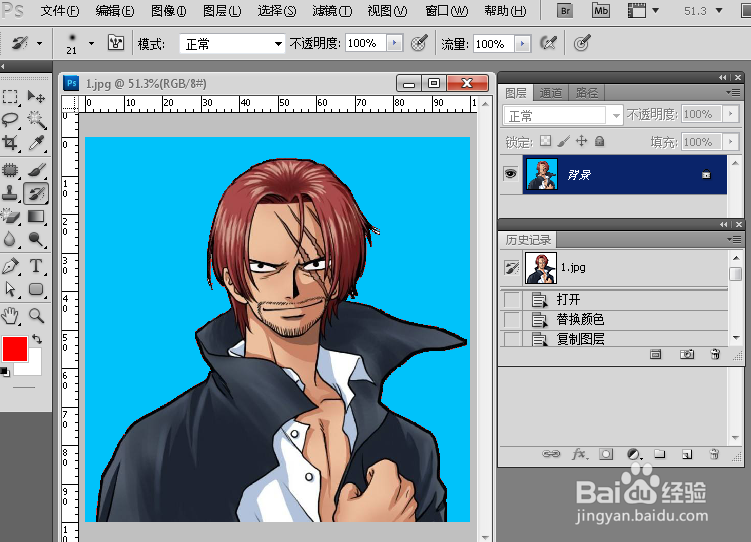Select the History Brush tool
Viewport: 751px width, 542px height.
point(36,193)
